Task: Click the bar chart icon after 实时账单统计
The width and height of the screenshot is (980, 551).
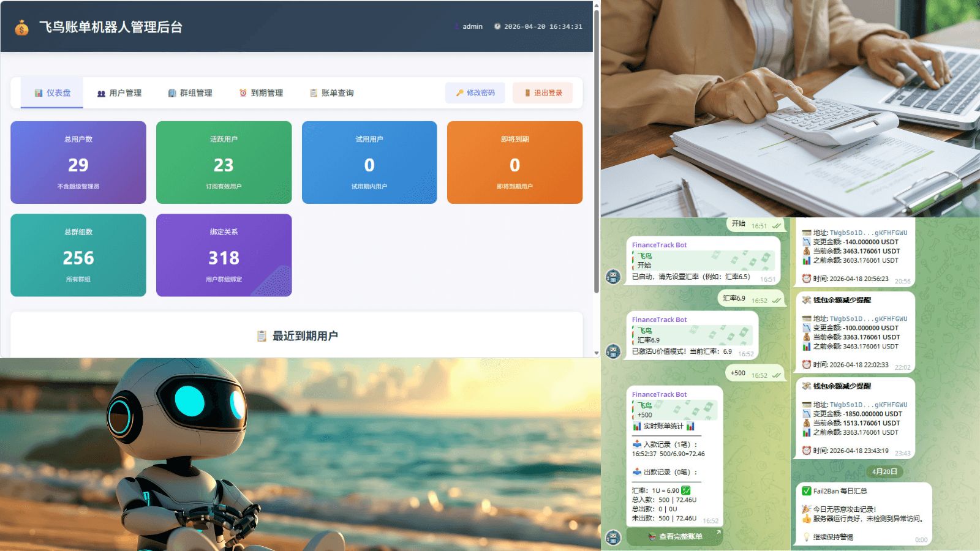Action: tap(690, 426)
